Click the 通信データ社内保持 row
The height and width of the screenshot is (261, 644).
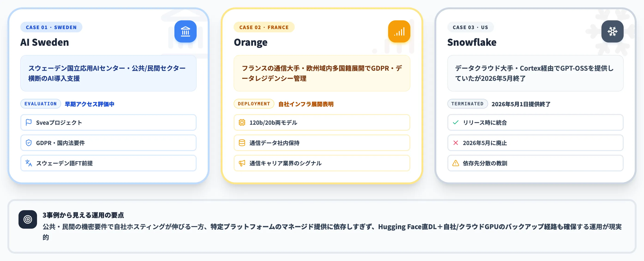click(x=322, y=143)
